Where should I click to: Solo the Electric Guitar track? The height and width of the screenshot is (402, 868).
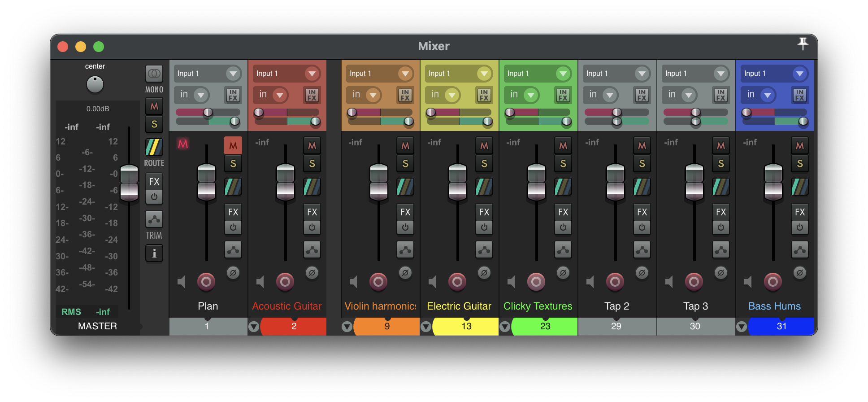484,163
